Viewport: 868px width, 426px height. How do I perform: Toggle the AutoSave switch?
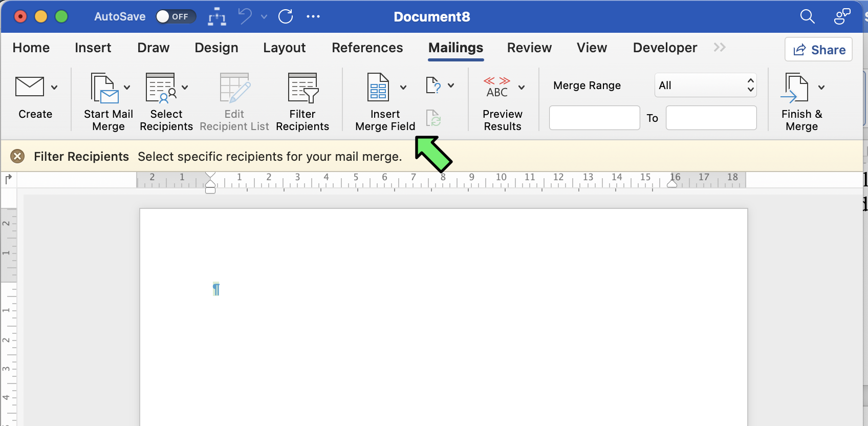click(x=176, y=16)
